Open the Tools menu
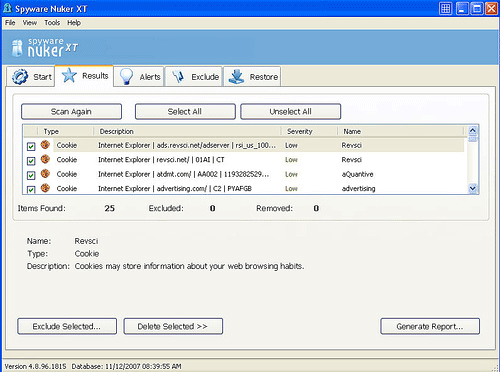The image size is (500, 372). 52,23
